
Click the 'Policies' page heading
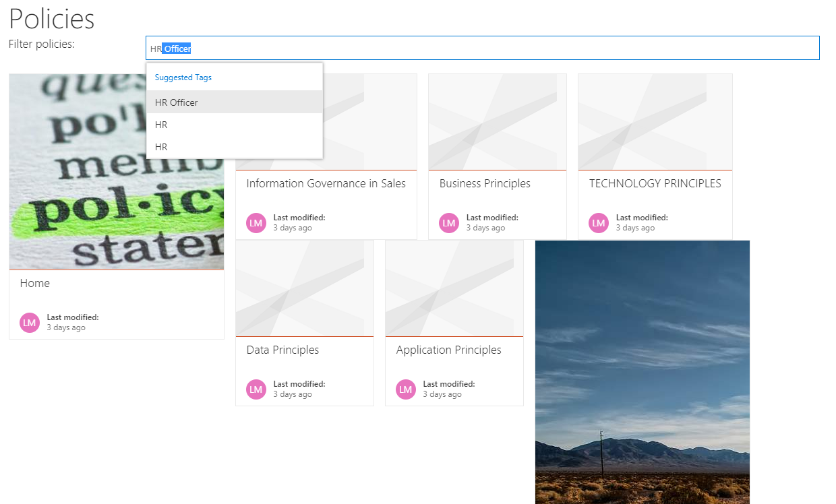51,19
